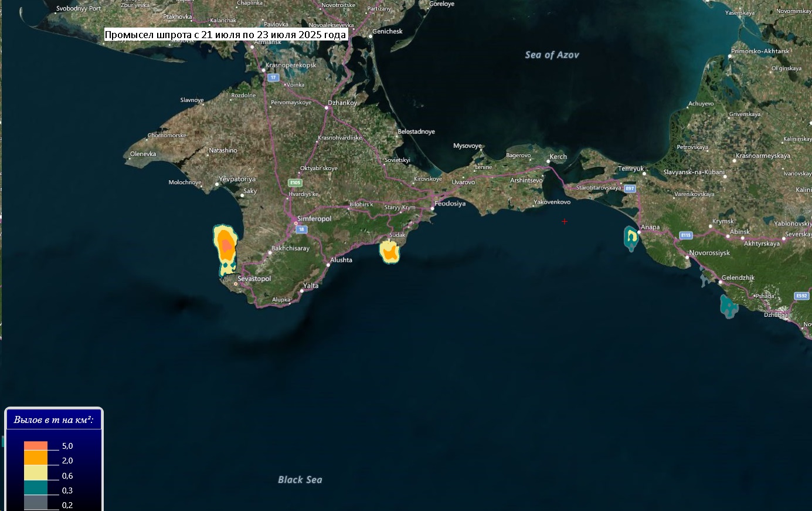Click the Alupka town label
This screenshot has width=812, height=511.
point(281,299)
